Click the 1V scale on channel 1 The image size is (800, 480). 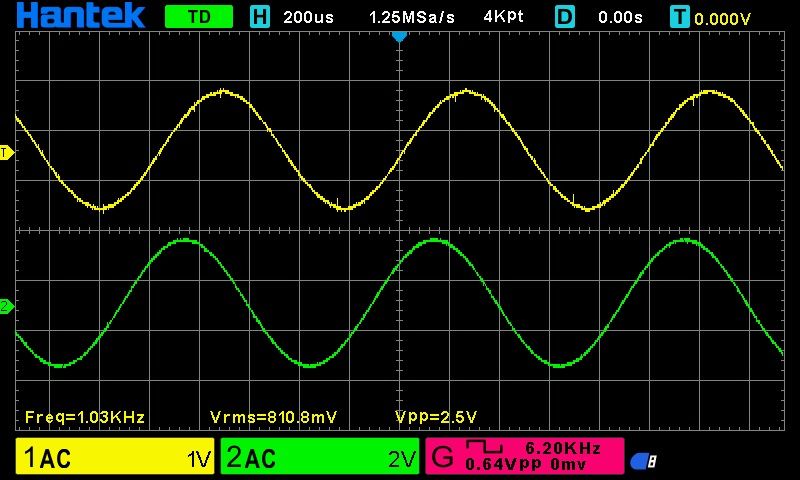[x=199, y=460]
